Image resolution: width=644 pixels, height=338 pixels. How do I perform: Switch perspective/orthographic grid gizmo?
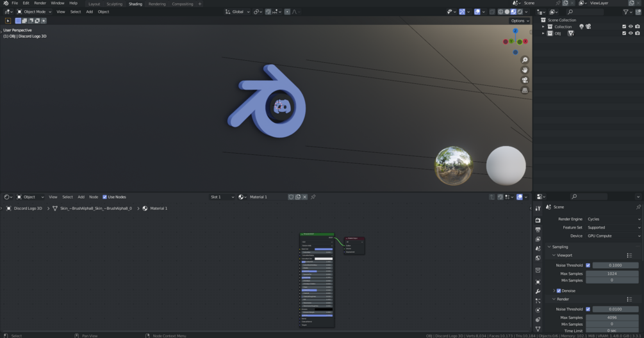525,90
